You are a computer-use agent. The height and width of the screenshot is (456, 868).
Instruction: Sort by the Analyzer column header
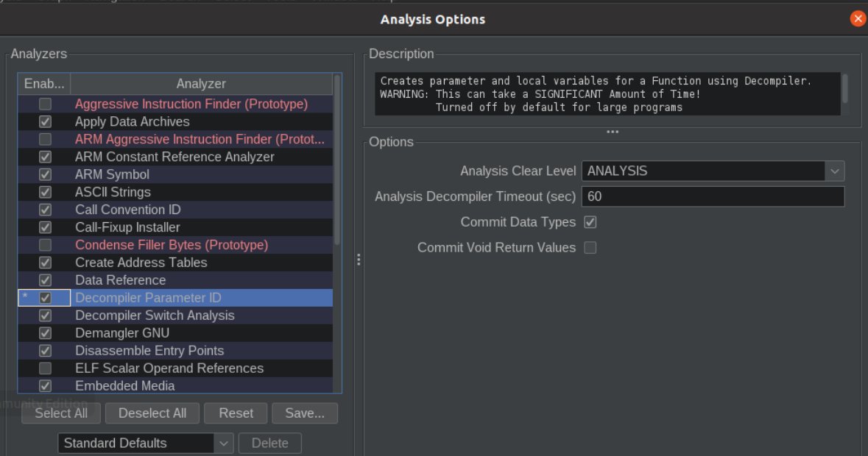pos(201,83)
